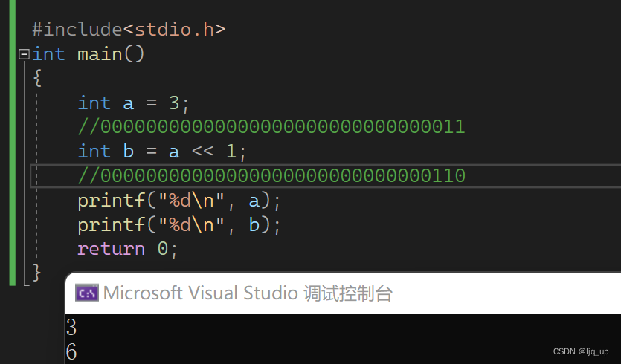Click the opening brace of main
The height and width of the screenshot is (364, 621).
(37, 78)
